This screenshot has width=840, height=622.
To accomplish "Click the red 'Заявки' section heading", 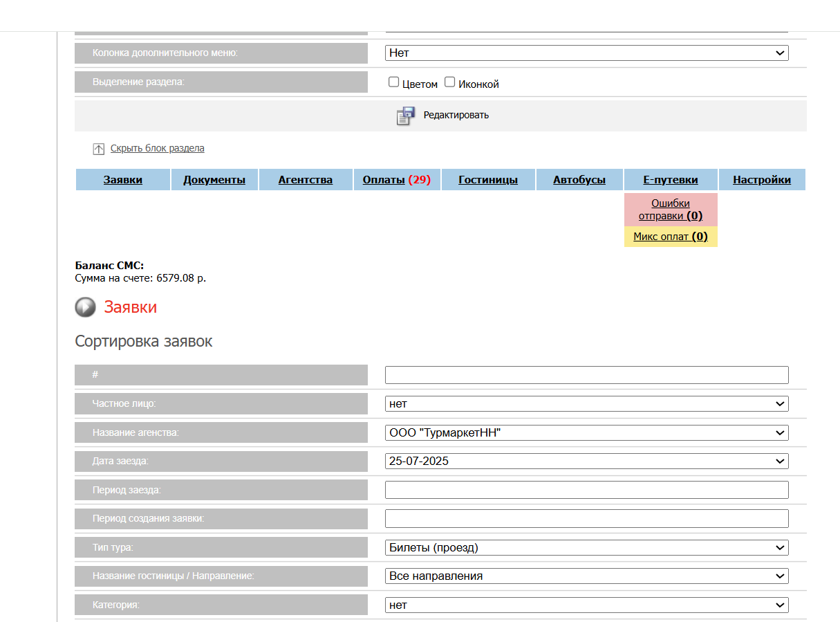I will pyautogui.click(x=131, y=307).
